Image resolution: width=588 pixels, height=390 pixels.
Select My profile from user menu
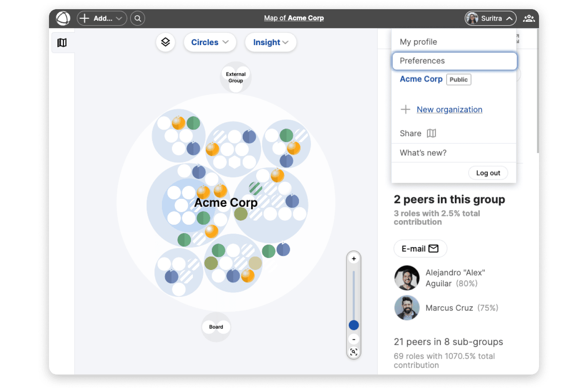[x=418, y=42]
